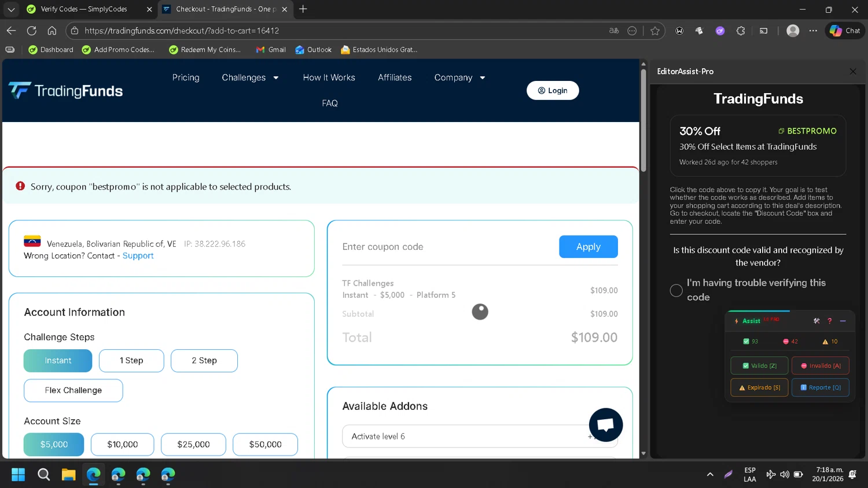The height and width of the screenshot is (488, 868).
Task: Go to the Affiliates page
Action: [395, 77]
